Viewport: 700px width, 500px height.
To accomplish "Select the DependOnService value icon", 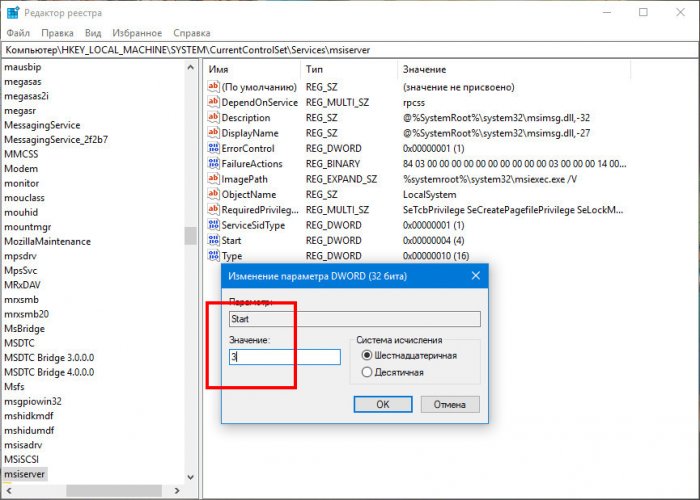I will click(214, 102).
